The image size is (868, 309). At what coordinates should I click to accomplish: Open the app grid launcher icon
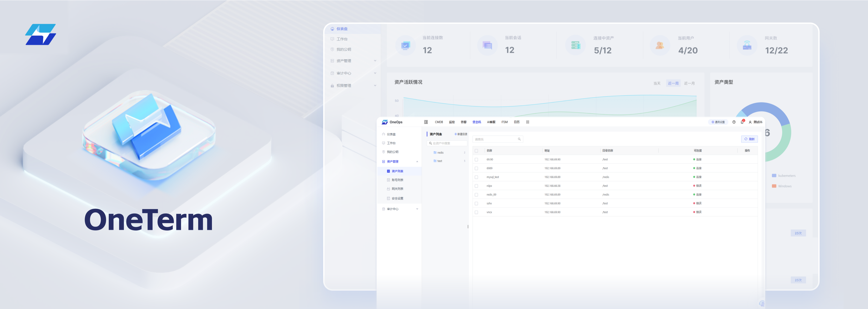[x=528, y=122]
